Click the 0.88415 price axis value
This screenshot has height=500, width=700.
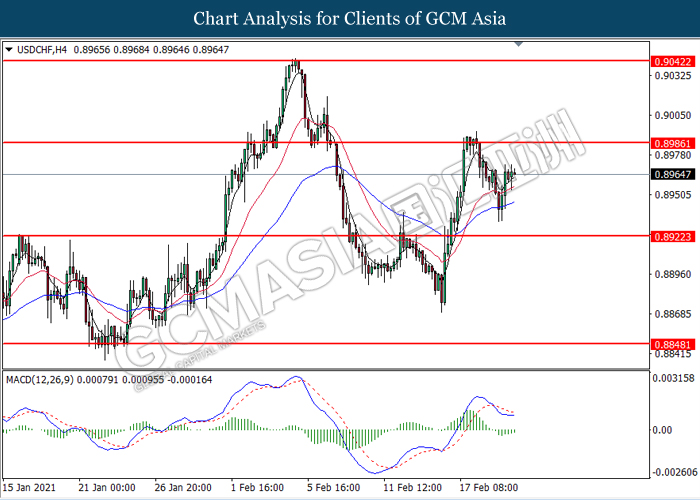[x=673, y=354]
